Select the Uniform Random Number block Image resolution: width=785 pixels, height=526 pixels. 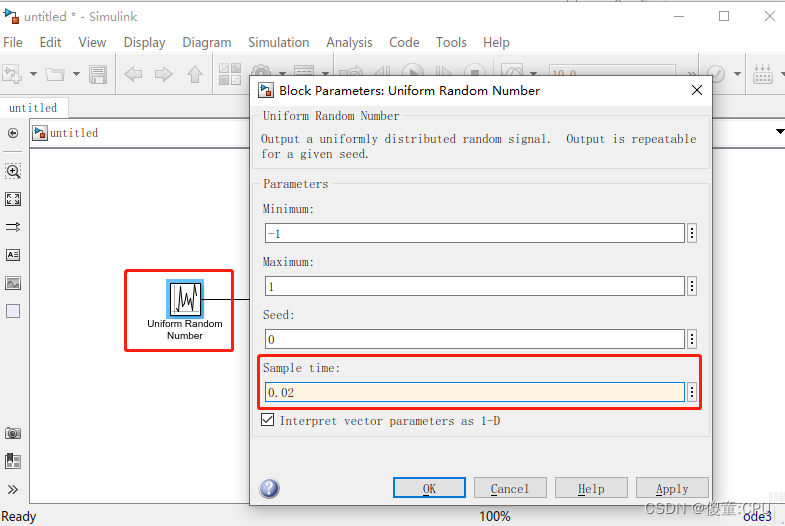click(x=185, y=299)
